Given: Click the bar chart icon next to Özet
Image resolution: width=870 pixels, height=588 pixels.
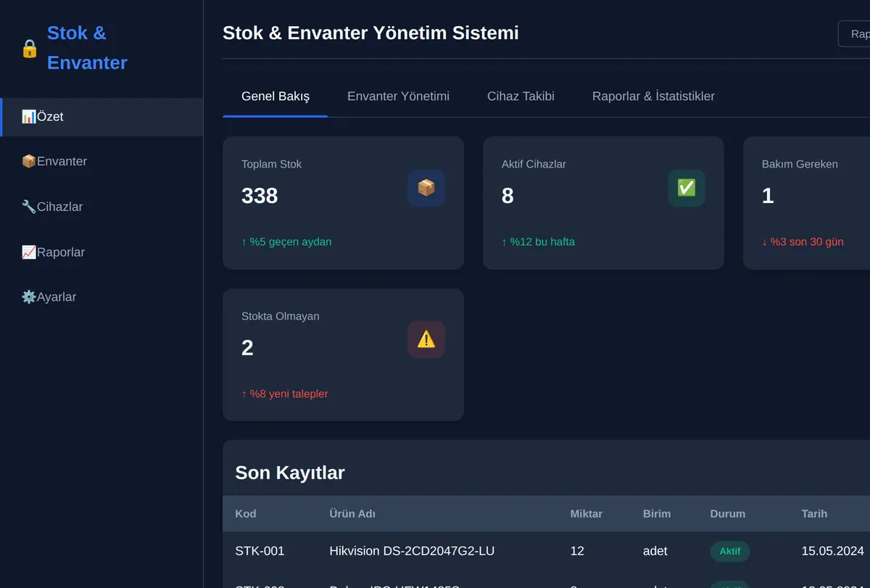Looking at the screenshot, I should (x=29, y=117).
